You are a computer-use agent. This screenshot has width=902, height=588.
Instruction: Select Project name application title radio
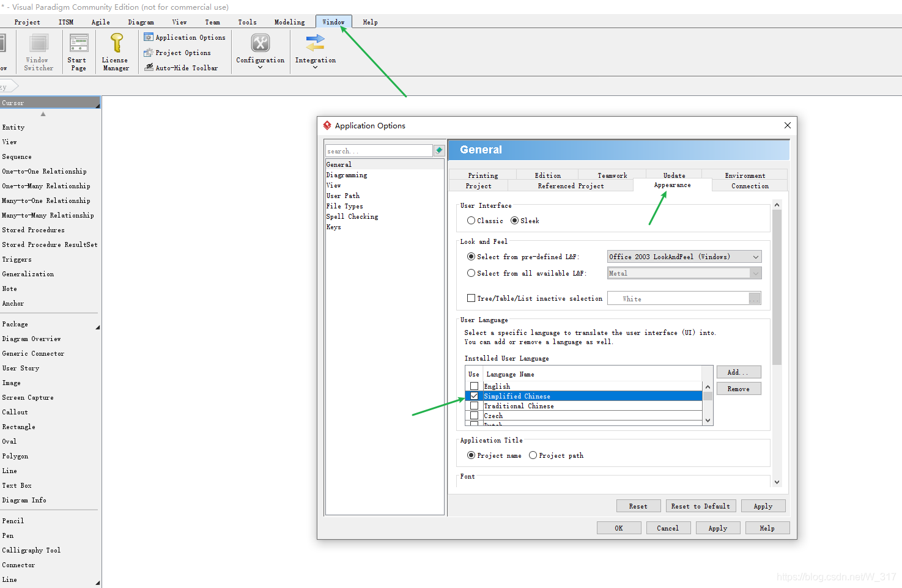[x=471, y=455]
